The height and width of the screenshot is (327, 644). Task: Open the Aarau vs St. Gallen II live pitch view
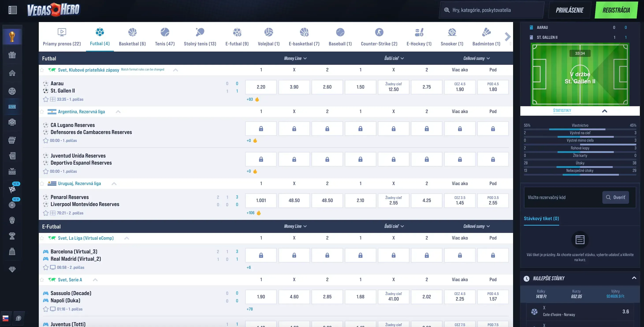pyautogui.click(x=580, y=74)
